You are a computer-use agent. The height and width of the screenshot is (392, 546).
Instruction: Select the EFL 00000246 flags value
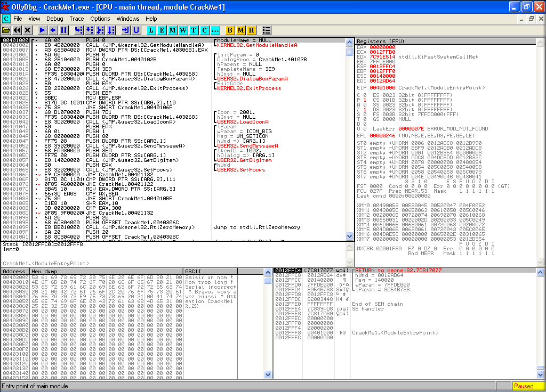point(382,136)
